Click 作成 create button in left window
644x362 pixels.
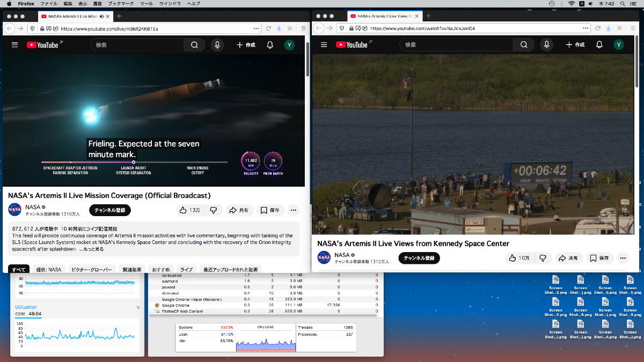click(x=246, y=45)
